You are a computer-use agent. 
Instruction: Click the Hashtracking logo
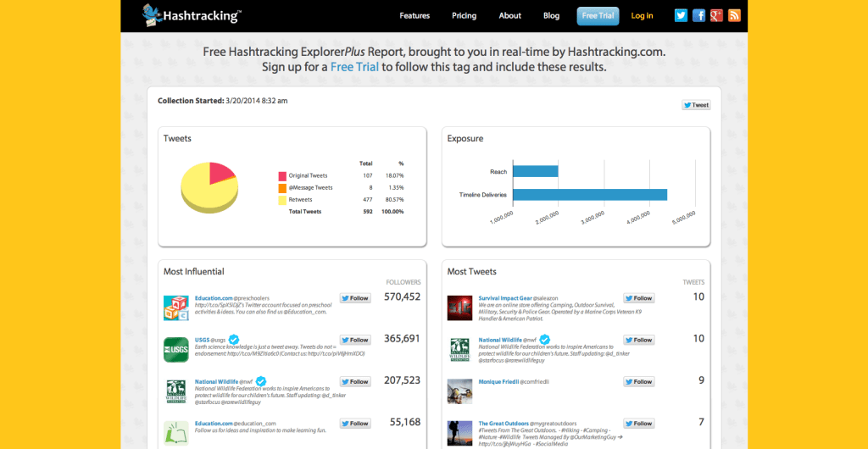(192, 15)
